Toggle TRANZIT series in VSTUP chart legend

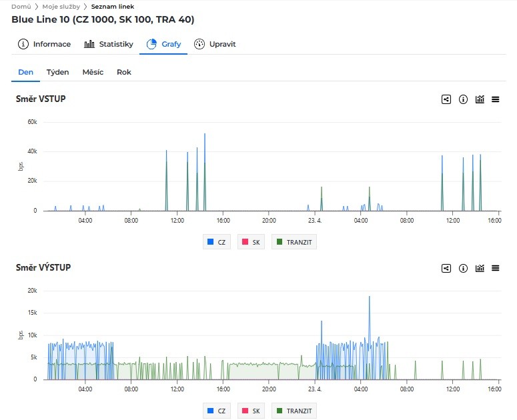294,242
